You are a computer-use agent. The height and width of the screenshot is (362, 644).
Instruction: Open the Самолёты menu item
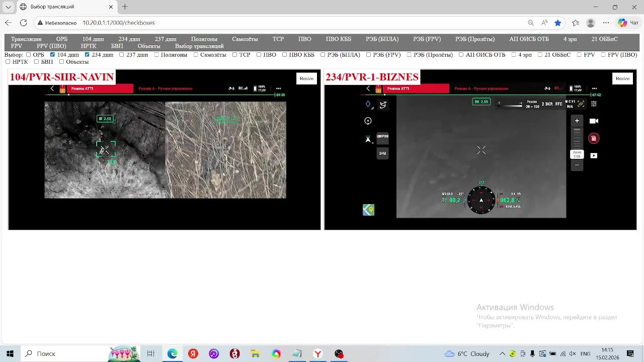click(245, 39)
